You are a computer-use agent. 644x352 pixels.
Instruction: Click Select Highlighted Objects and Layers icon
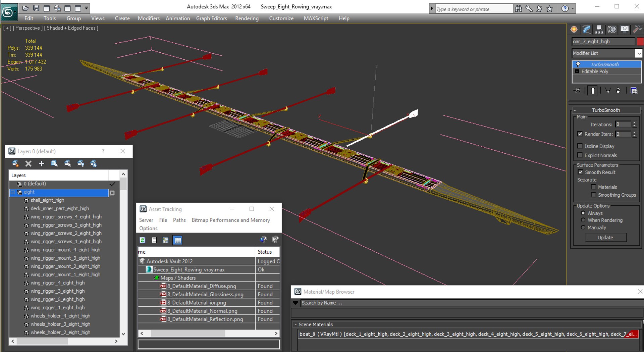coord(54,163)
